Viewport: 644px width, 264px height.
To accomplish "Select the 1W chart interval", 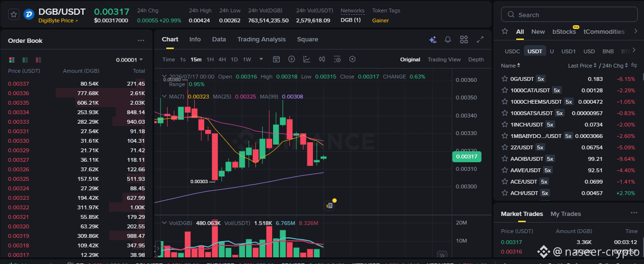I will (247, 59).
